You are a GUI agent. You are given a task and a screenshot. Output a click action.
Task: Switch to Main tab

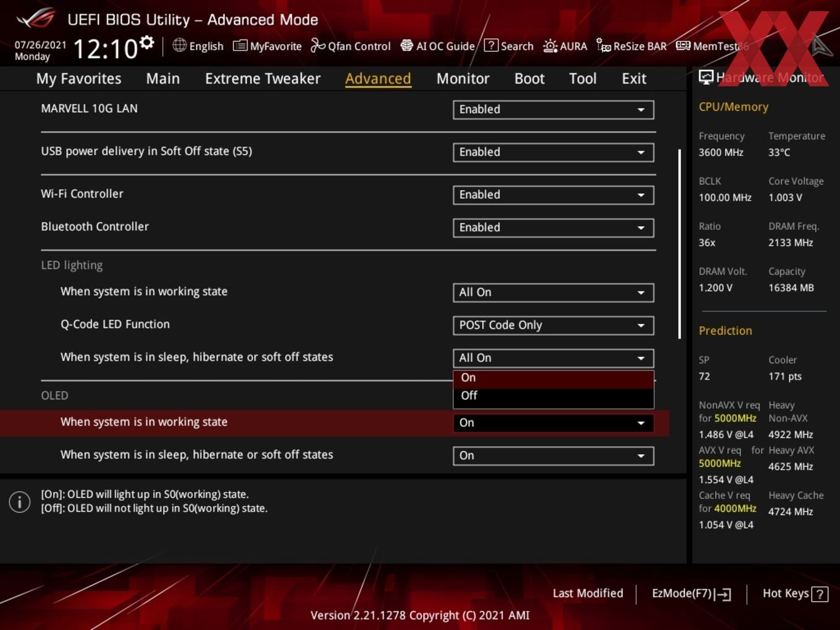click(x=163, y=78)
